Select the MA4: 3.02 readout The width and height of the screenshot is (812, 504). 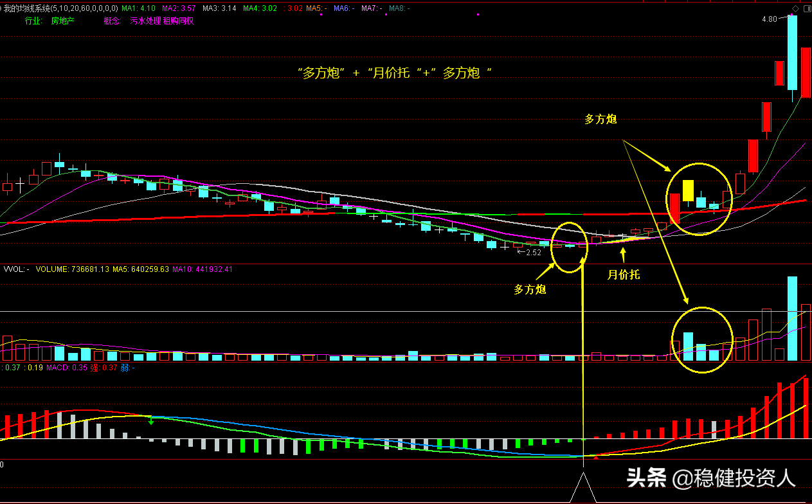click(x=260, y=8)
